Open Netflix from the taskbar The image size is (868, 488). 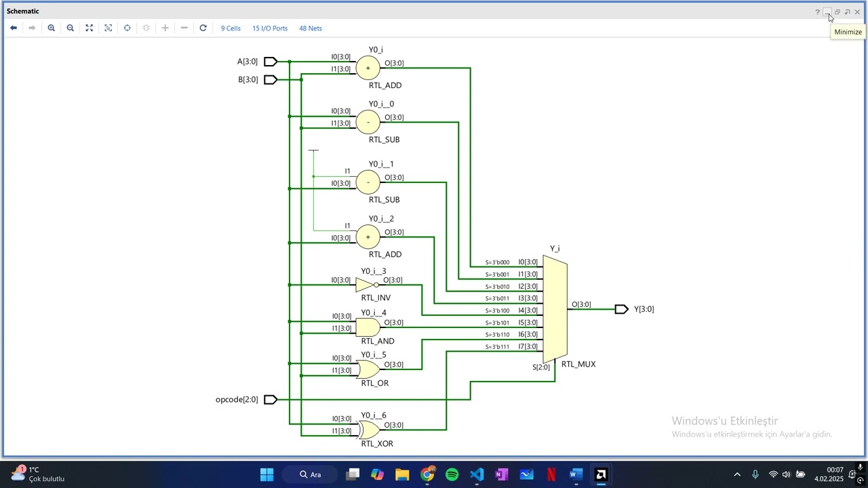(x=551, y=474)
